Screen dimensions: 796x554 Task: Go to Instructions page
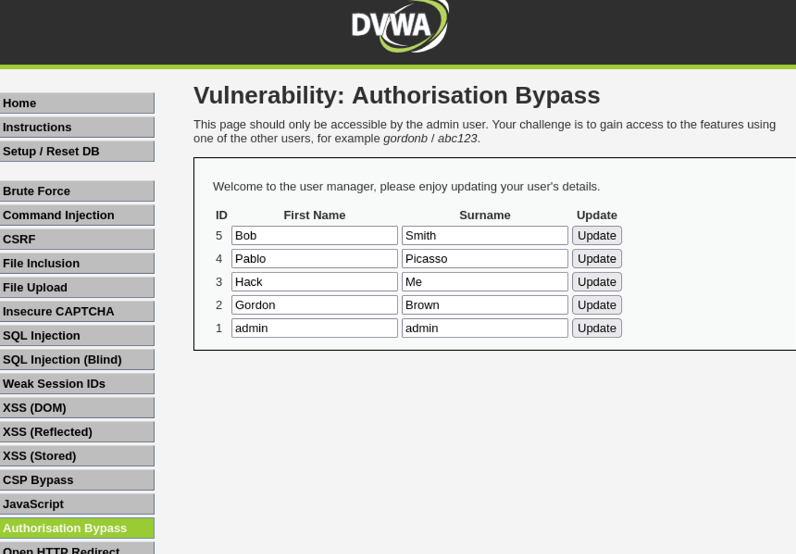point(77,127)
